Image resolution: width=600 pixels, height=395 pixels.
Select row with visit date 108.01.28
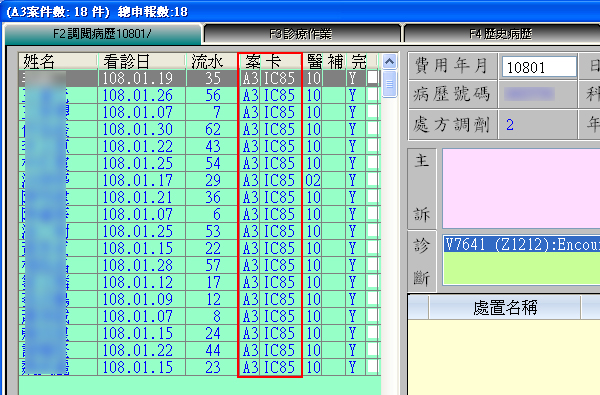(199, 265)
